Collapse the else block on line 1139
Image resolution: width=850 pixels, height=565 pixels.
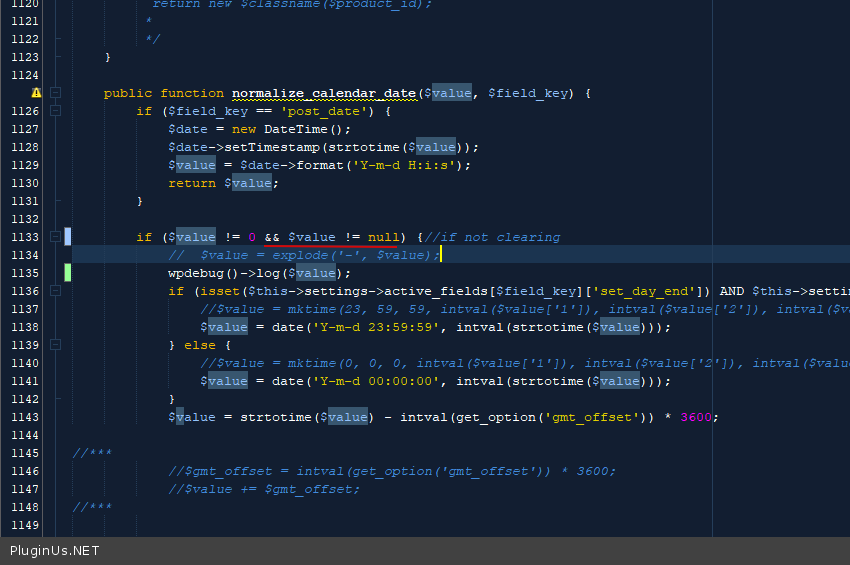pyautogui.click(x=55, y=345)
